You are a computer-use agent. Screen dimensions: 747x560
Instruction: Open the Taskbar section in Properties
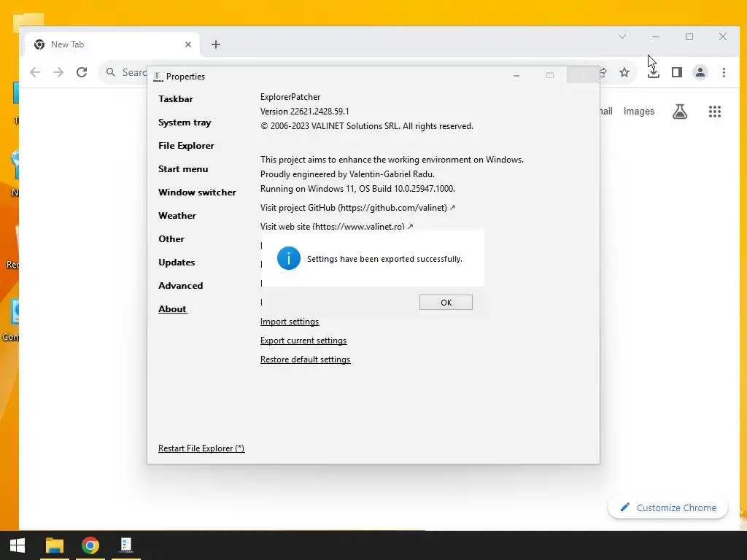click(176, 99)
